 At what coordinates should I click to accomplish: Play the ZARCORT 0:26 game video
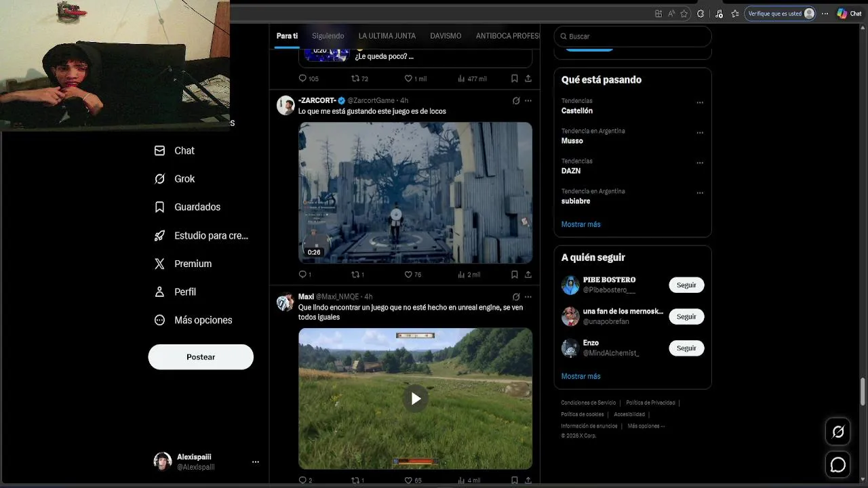point(416,192)
